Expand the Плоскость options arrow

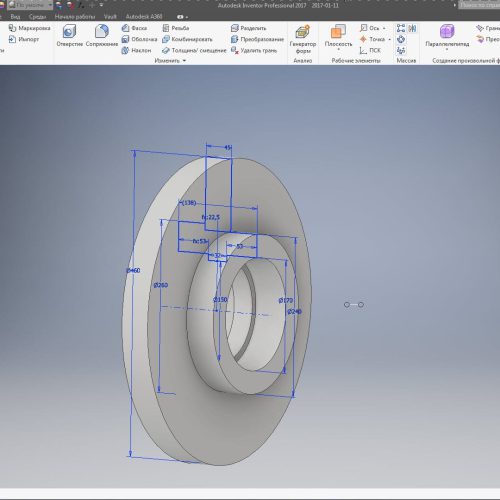pyautogui.click(x=338, y=49)
